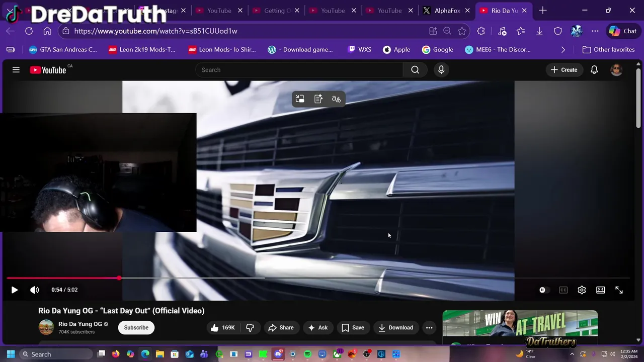Expand the favorites bar overflow chevron
This screenshot has width=644, height=362.
point(563,50)
